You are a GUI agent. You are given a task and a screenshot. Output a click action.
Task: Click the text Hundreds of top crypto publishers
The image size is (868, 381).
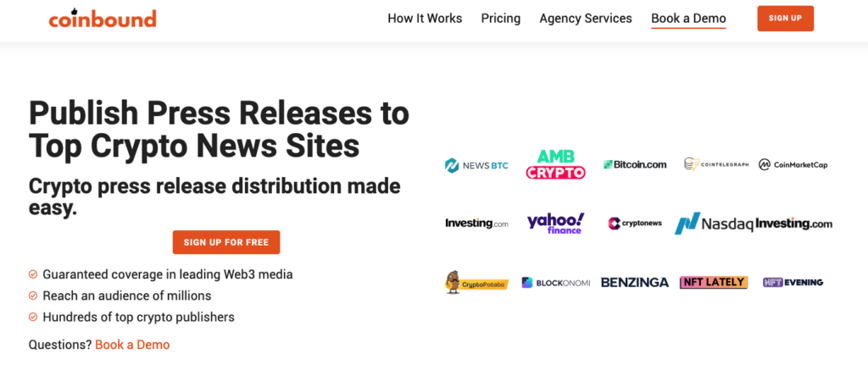pos(138,317)
